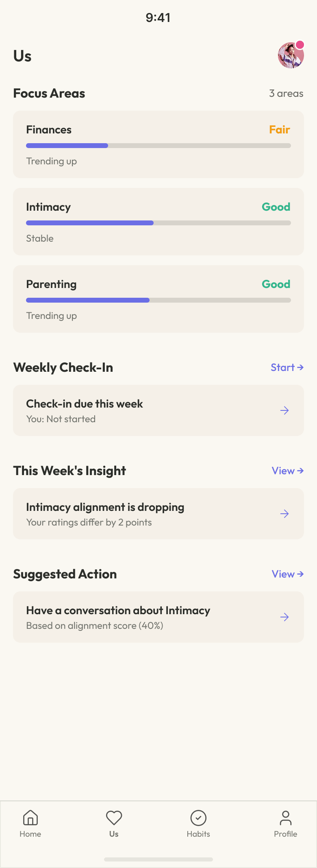View This Week's Insight

click(x=287, y=471)
